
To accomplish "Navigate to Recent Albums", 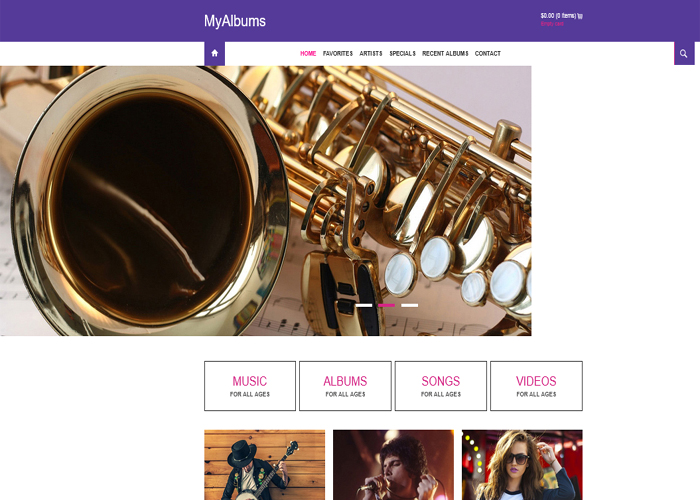I will click(x=445, y=54).
